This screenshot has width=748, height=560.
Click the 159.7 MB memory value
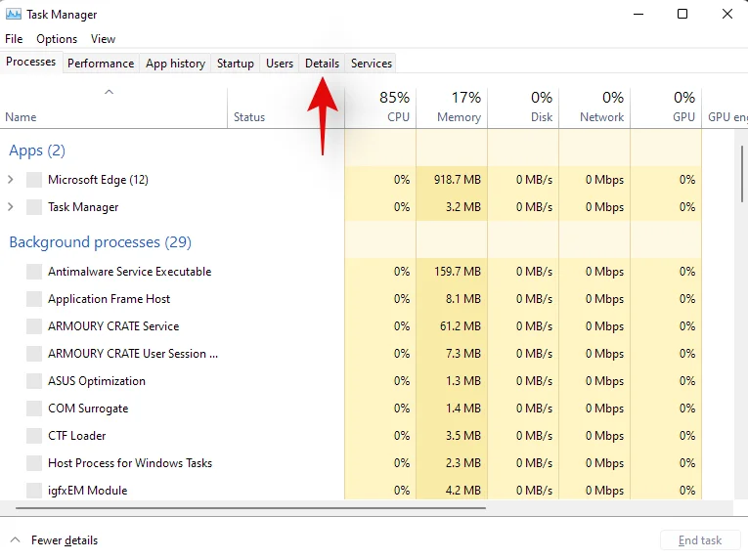tap(457, 272)
